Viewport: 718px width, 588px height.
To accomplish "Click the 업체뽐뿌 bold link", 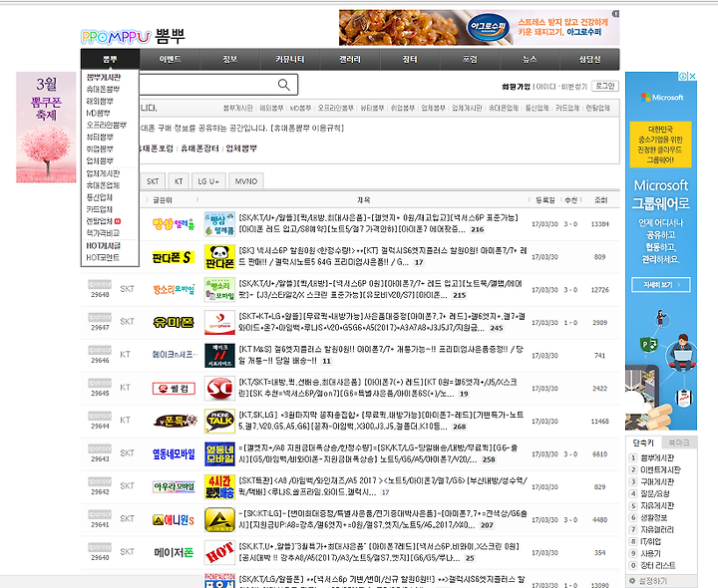I will tap(241, 148).
